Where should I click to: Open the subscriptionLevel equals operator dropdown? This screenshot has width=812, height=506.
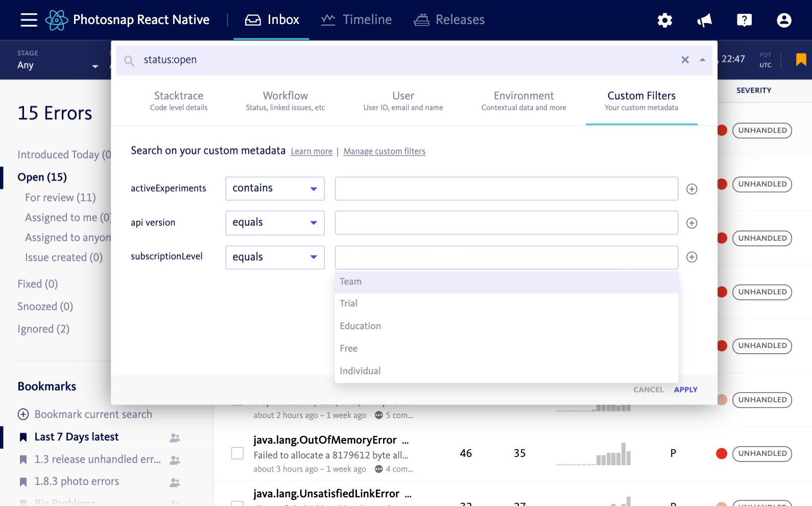pos(275,257)
